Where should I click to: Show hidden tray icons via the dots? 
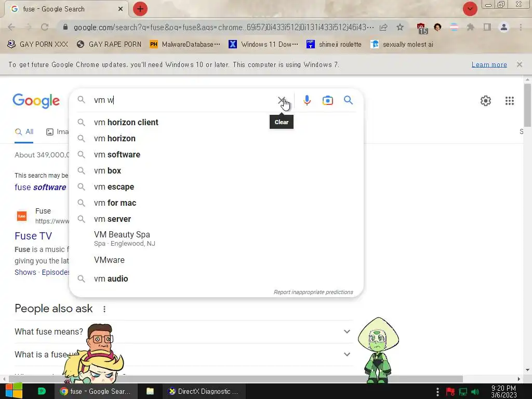437,392
